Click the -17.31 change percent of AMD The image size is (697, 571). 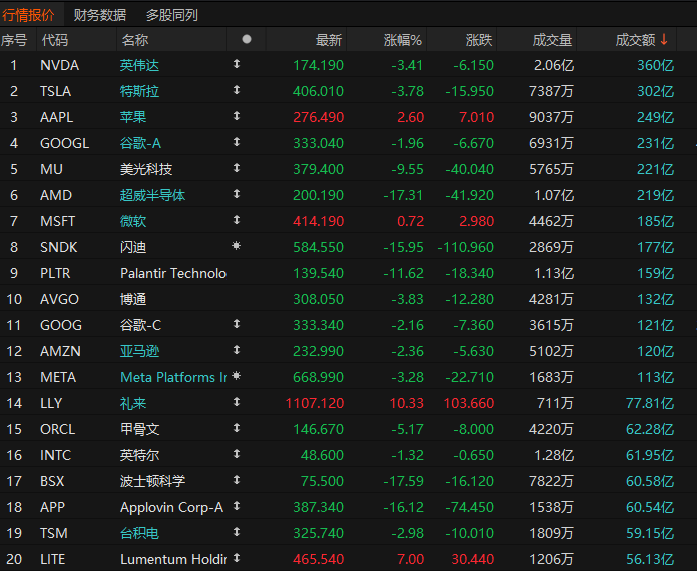(x=403, y=195)
